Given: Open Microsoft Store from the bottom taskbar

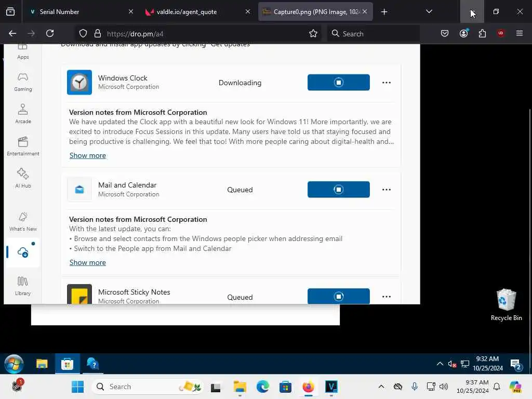Looking at the screenshot, I should 285,387.
